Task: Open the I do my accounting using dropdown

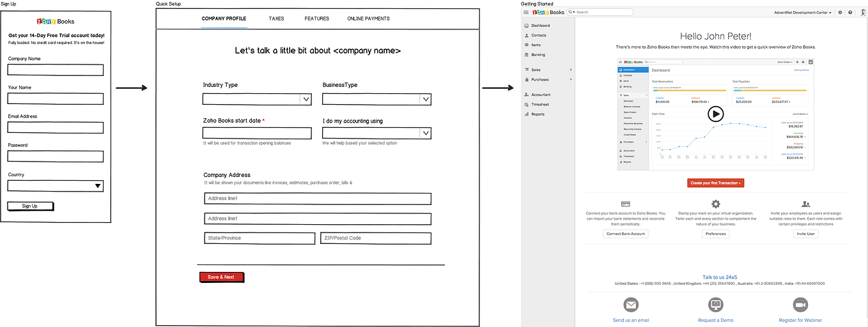Action: click(x=376, y=133)
